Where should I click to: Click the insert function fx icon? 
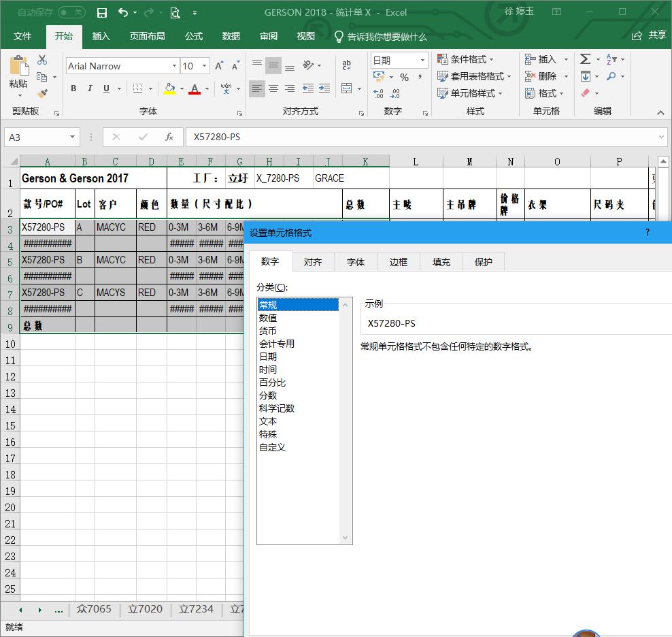(x=169, y=137)
